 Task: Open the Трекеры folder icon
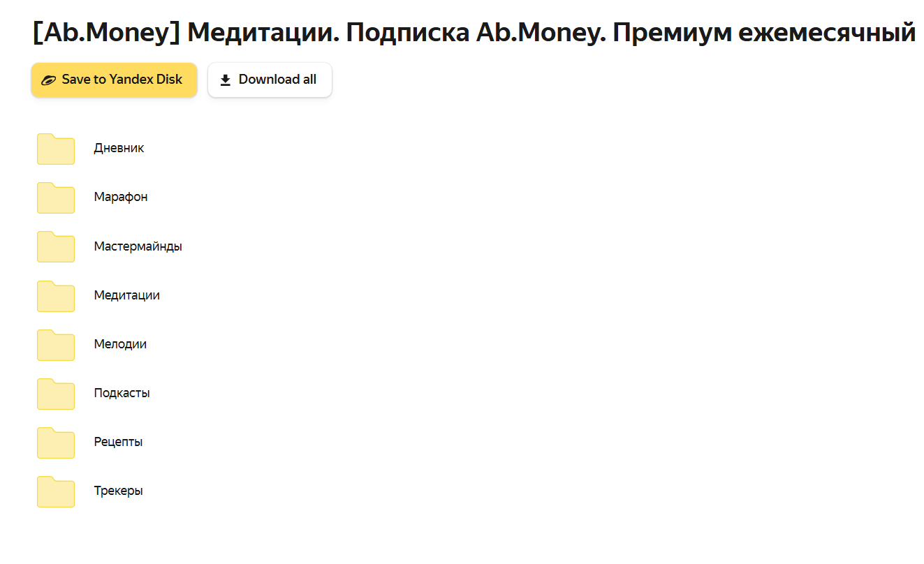click(x=56, y=491)
